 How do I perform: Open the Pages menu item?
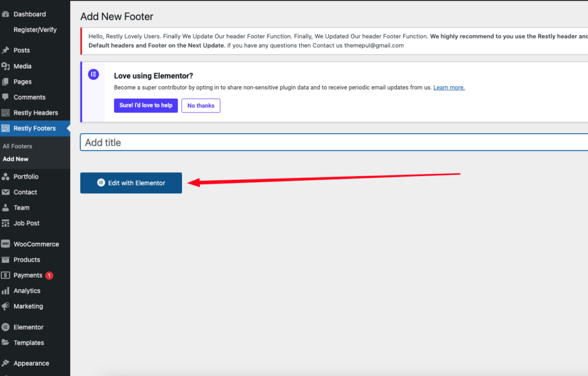point(22,82)
